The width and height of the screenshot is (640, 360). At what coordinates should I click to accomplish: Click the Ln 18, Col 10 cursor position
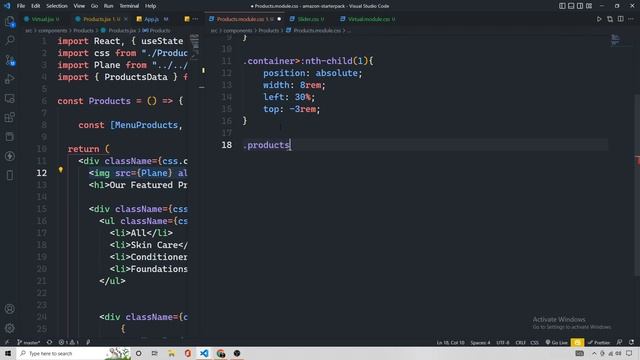point(451,342)
